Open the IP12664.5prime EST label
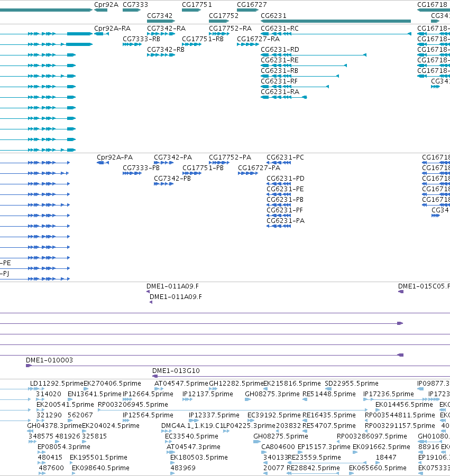Viewport: 450px width, 476px height. [x=148, y=394]
